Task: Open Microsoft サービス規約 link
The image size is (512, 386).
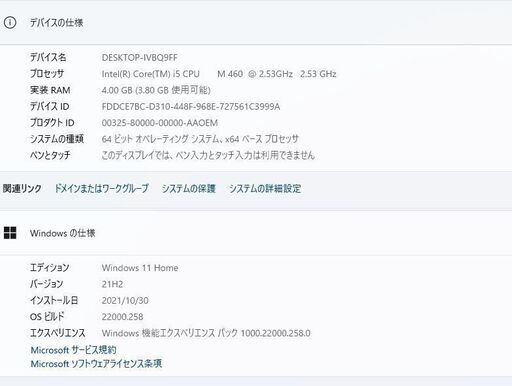Action: tap(73, 350)
